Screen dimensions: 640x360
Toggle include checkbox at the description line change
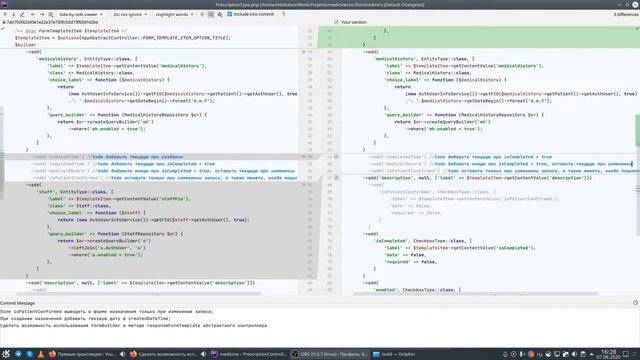(336, 178)
